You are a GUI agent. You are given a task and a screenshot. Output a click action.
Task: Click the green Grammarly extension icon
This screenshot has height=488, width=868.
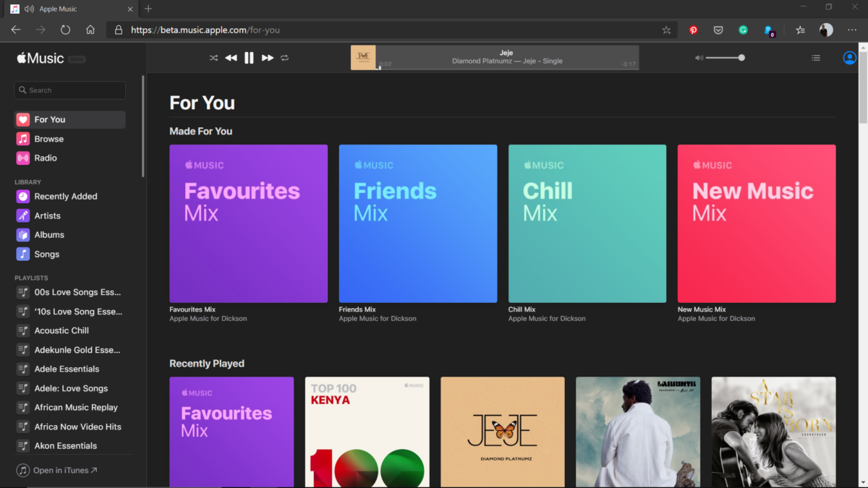743,30
